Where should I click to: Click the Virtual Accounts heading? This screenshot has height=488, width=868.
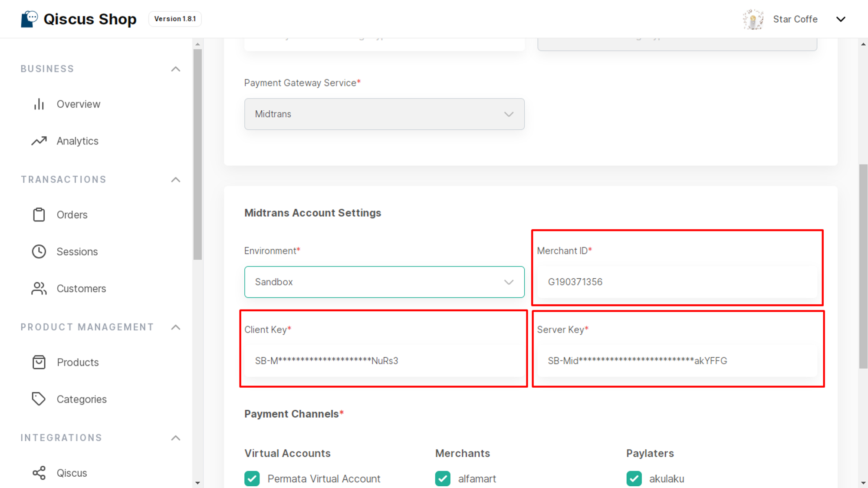tap(287, 453)
